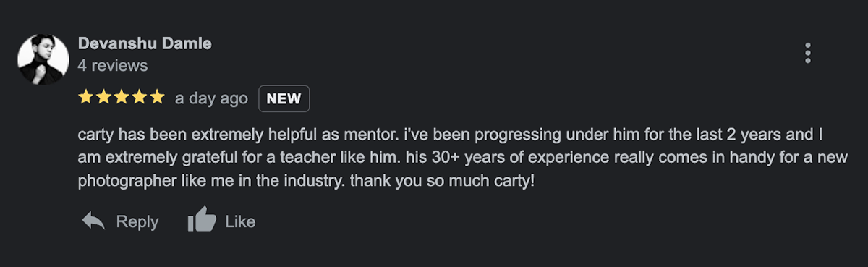Click the word 'photographer' in review
868x267 pixels.
click(122, 179)
